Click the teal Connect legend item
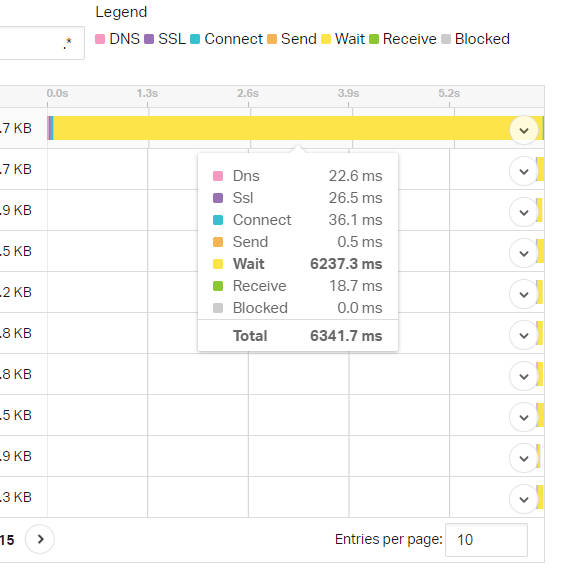The height and width of the screenshot is (578, 573). (226, 39)
